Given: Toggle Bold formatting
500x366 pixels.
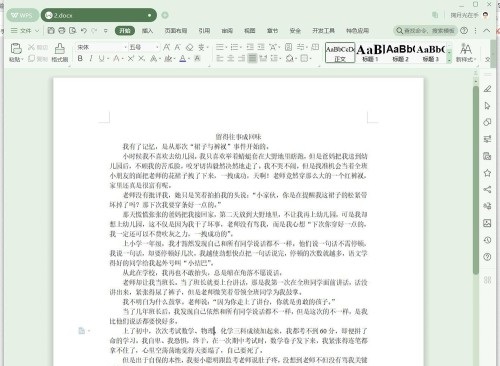Looking at the screenshot, I should (80, 59).
